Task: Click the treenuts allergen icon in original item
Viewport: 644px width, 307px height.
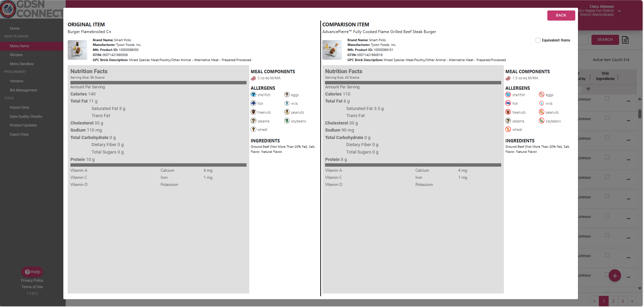Action: click(x=253, y=112)
